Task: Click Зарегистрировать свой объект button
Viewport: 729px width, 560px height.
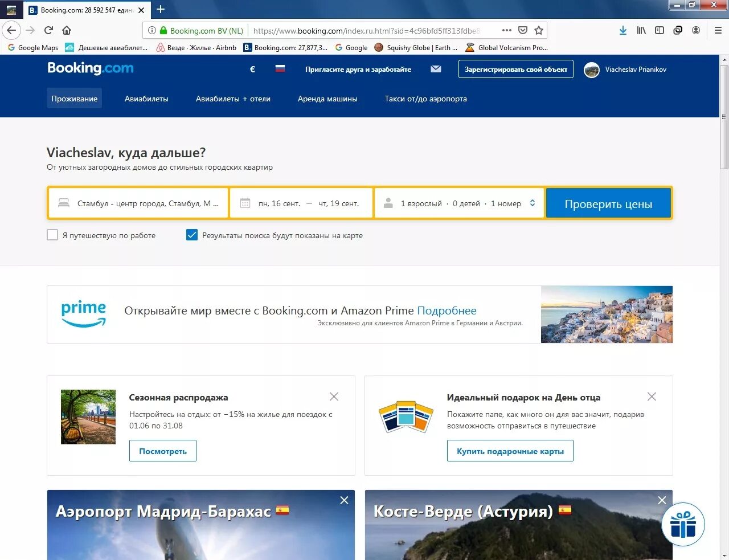Action: [x=515, y=69]
